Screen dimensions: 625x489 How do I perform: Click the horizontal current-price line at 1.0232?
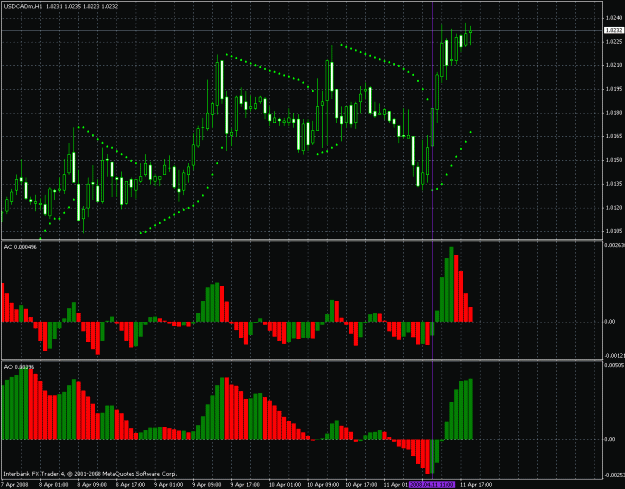301,30
